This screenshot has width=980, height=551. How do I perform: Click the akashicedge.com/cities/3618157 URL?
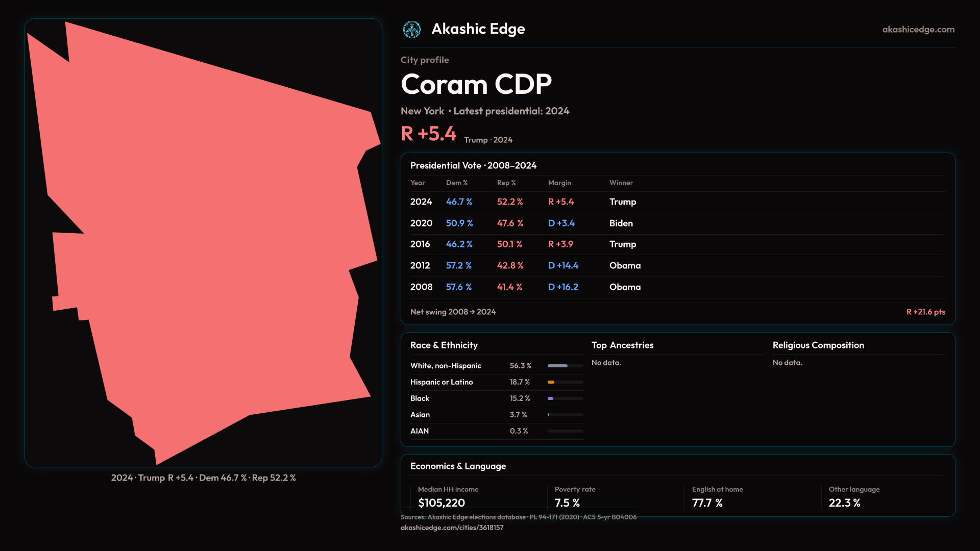point(452,528)
